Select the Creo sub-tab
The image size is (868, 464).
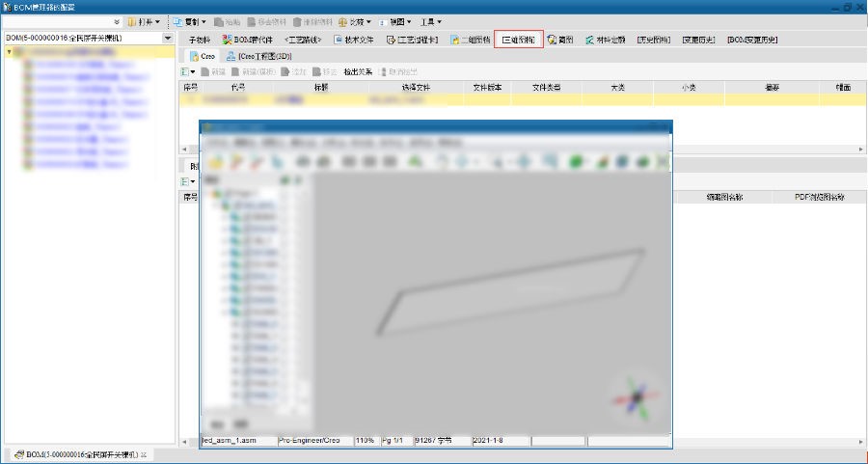coord(203,56)
